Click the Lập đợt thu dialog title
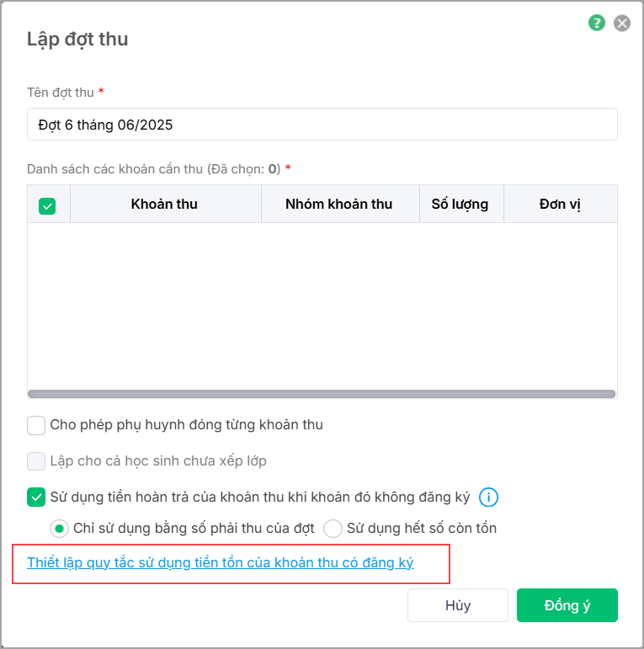Screen dimensions: 644x649 pyautogui.click(x=77, y=39)
